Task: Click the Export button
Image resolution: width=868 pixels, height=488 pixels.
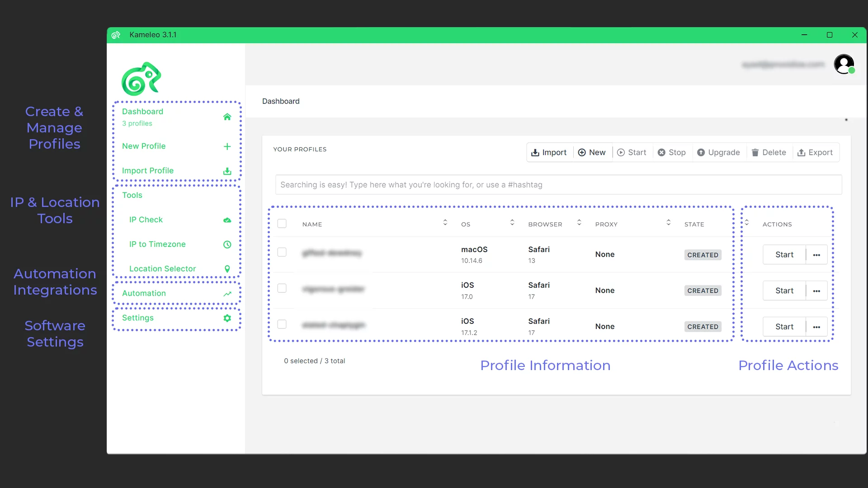Action: click(x=816, y=152)
